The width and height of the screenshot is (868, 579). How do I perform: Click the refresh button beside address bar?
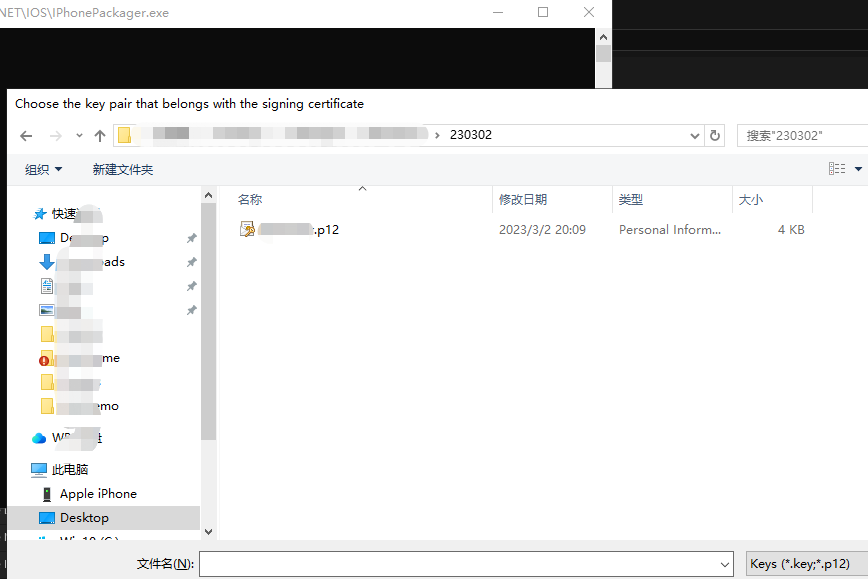(x=715, y=136)
